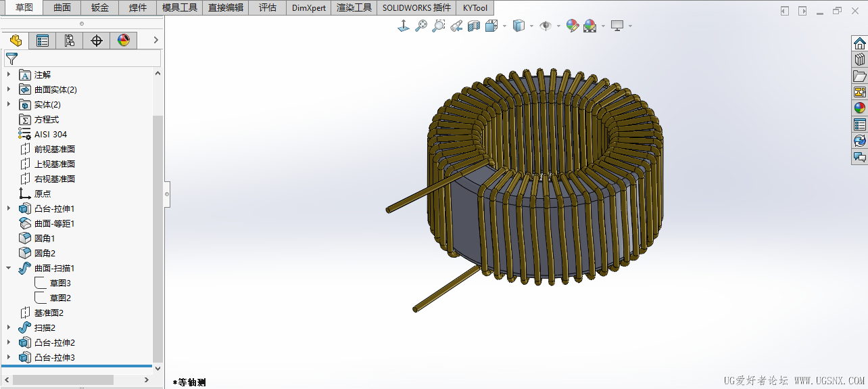Viewport: 868px width, 389px height.
Task: Open the 模具工具 tab
Action: [180, 8]
